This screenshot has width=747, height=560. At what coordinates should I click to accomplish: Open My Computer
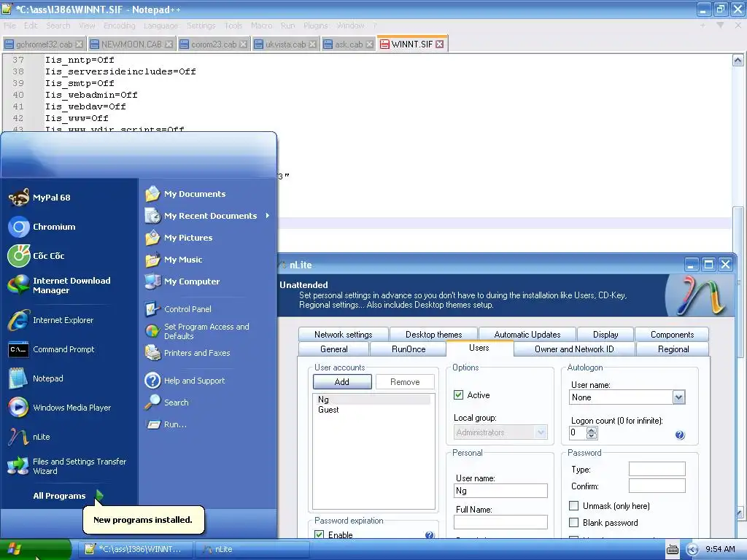[182, 281]
